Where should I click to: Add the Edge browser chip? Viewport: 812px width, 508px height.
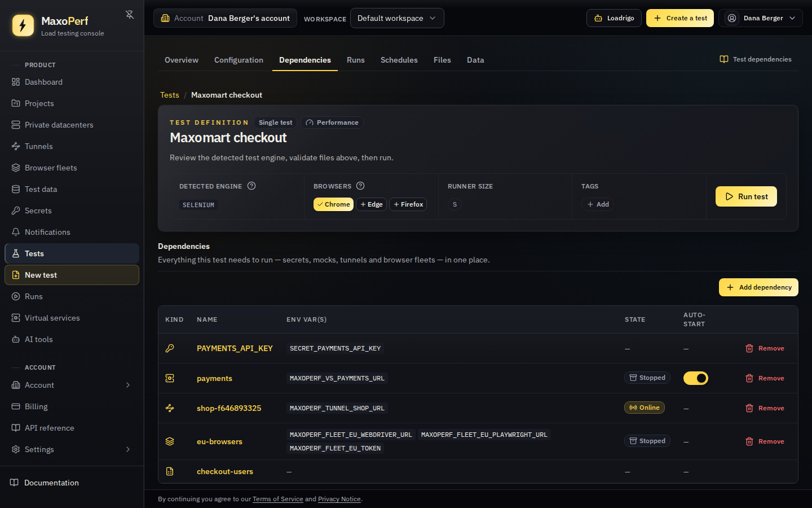point(371,204)
